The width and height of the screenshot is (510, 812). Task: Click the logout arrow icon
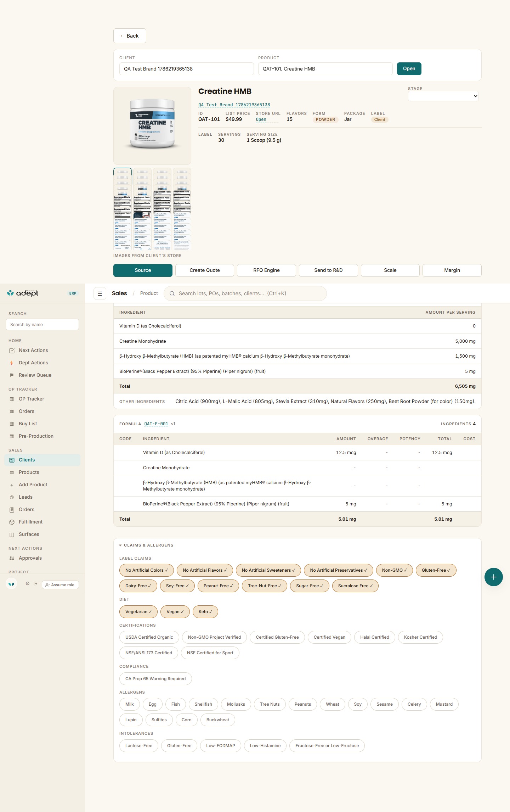click(x=35, y=583)
